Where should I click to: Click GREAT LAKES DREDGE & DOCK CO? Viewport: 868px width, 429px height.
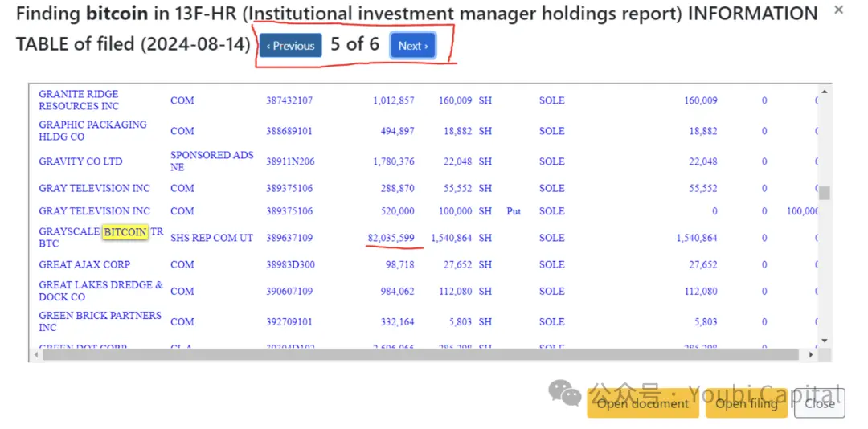pyautogui.click(x=100, y=291)
